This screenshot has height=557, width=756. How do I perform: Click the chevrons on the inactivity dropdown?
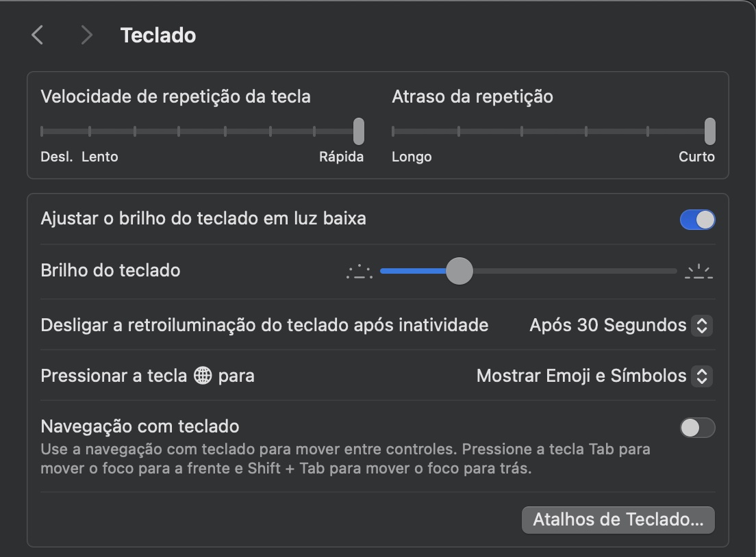point(701,326)
